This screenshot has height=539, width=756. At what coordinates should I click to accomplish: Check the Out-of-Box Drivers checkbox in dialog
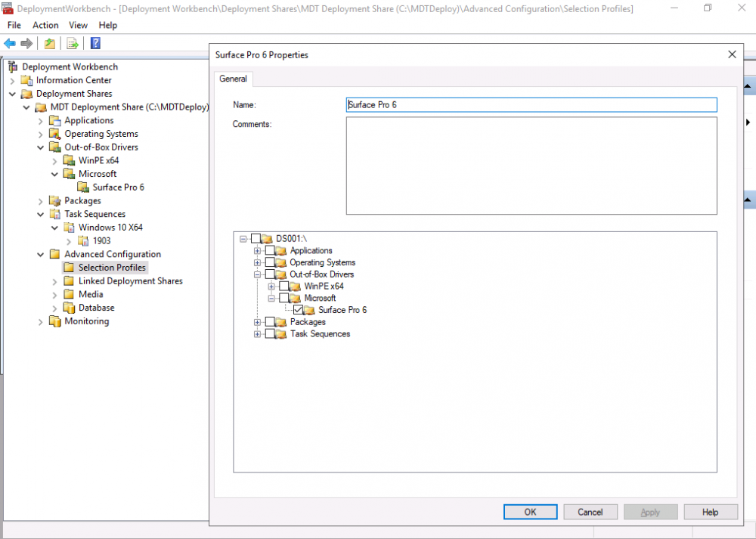pos(270,274)
